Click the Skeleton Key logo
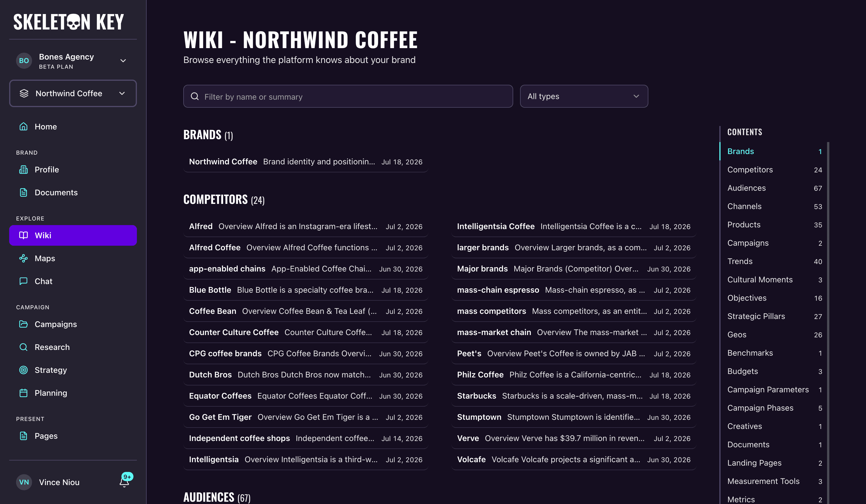This screenshot has height=504, width=866. click(68, 22)
